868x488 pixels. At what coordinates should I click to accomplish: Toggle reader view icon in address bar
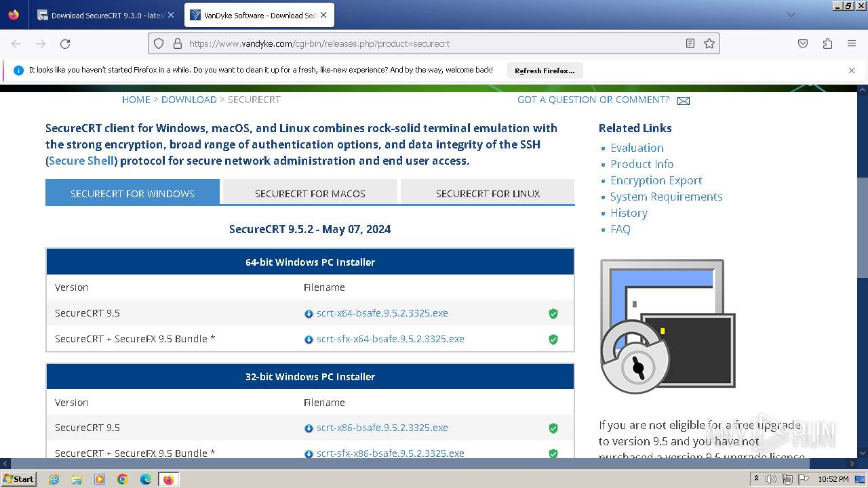[690, 43]
